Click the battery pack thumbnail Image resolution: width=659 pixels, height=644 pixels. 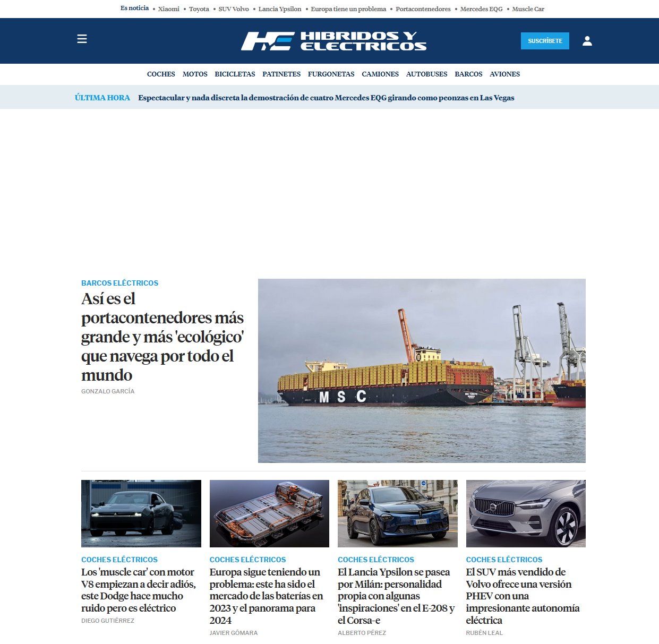(x=269, y=513)
